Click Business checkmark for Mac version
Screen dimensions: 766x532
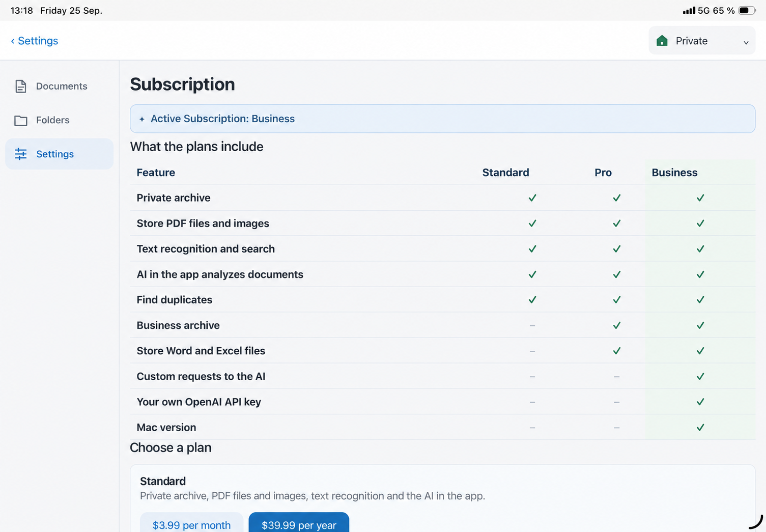tap(700, 427)
